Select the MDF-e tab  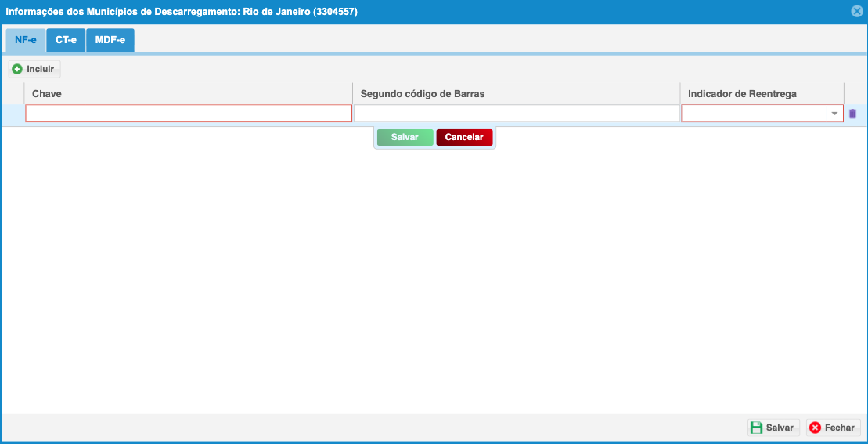(x=110, y=40)
